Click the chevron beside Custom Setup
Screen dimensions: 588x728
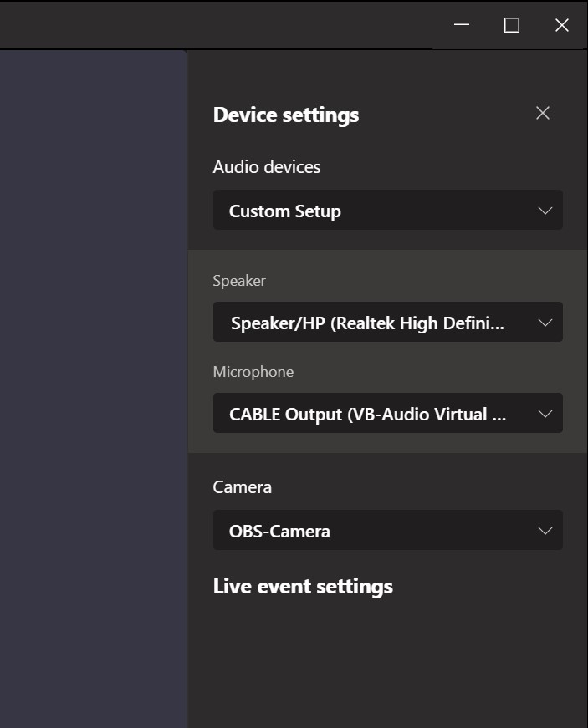[x=545, y=211]
